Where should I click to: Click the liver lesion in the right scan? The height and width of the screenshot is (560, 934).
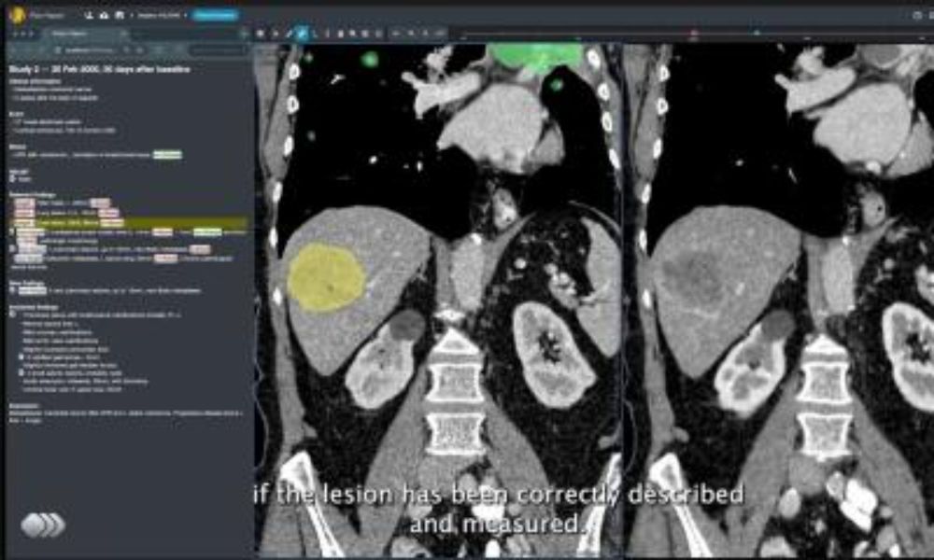[695, 278]
